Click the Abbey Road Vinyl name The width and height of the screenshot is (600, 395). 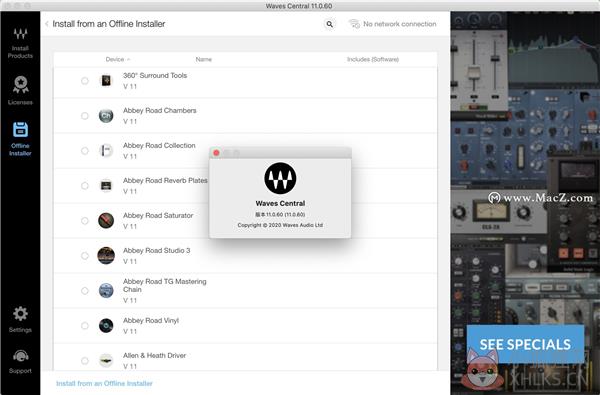tap(151, 320)
